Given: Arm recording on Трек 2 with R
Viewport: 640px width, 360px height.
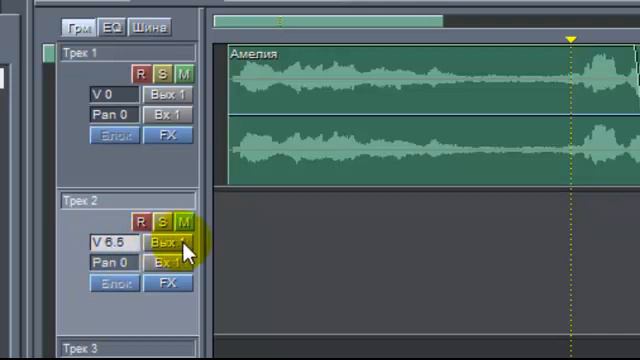Looking at the screenshot, I should 141,222.
